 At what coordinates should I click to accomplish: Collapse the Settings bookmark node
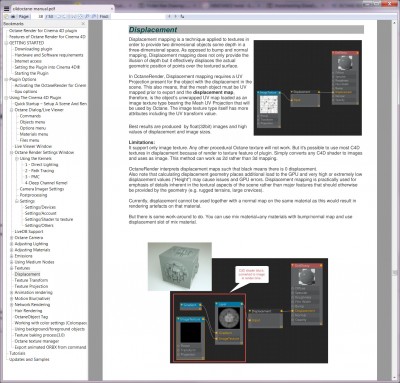coord(17,201)
